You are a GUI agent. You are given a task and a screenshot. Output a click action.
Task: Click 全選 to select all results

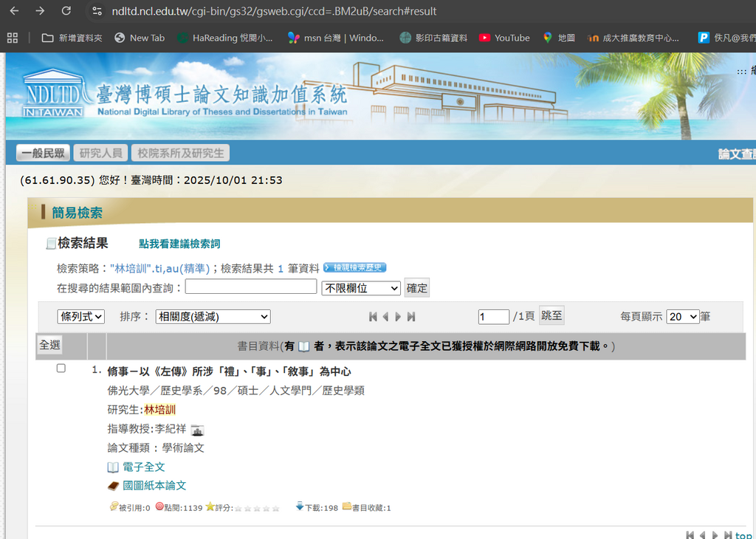point(50,345)
